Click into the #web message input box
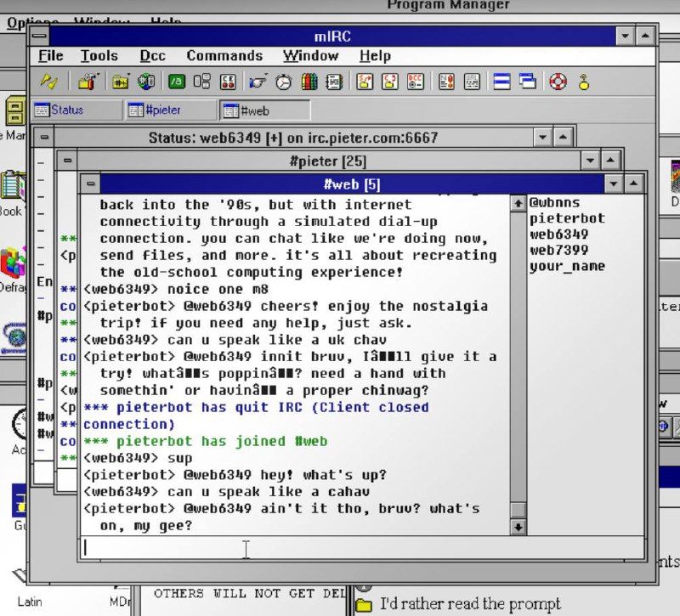The image size is (680, 616). tap(362, 547)
